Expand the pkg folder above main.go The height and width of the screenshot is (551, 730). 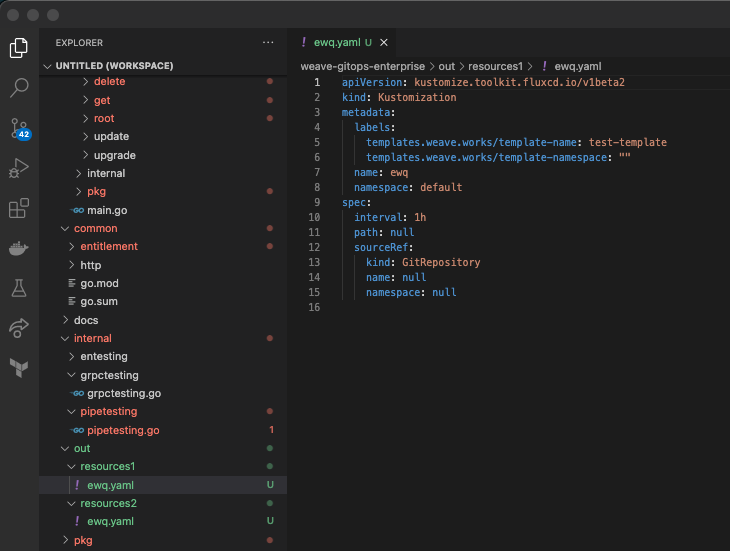[x=163, y=191]
